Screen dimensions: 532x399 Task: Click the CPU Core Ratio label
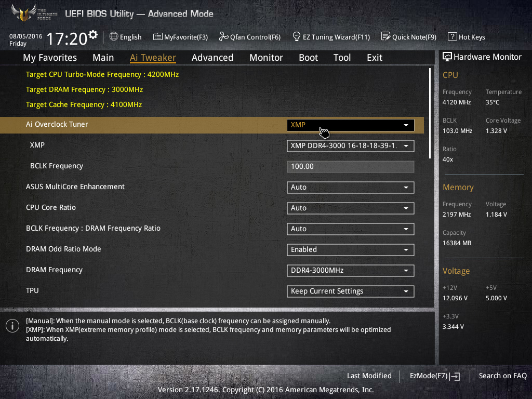[x=51, y=207]
